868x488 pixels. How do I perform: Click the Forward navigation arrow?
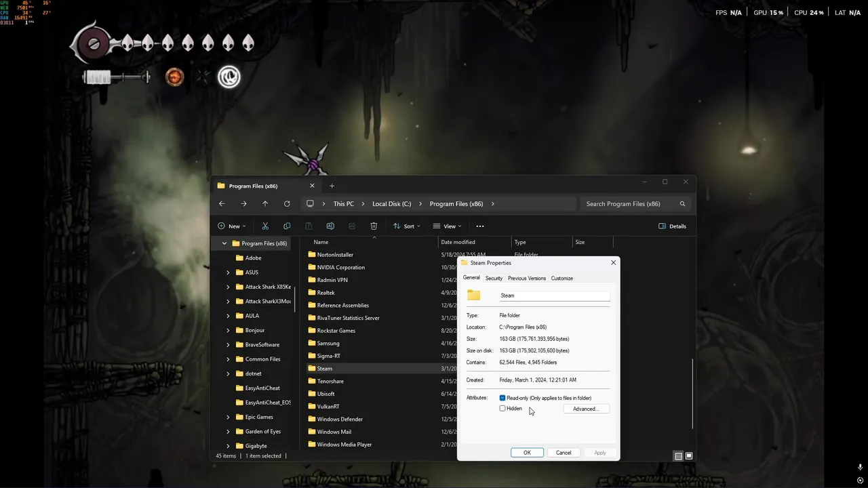pos(243,204)
